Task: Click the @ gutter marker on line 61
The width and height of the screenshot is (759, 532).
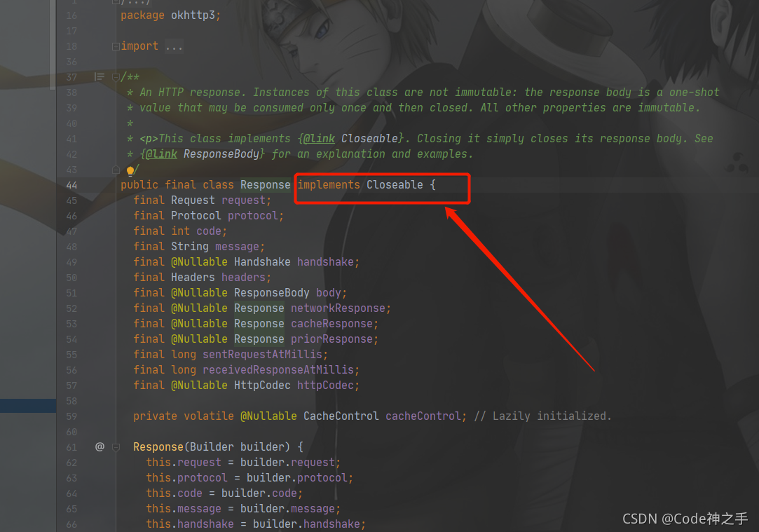Action: (100, 446)
